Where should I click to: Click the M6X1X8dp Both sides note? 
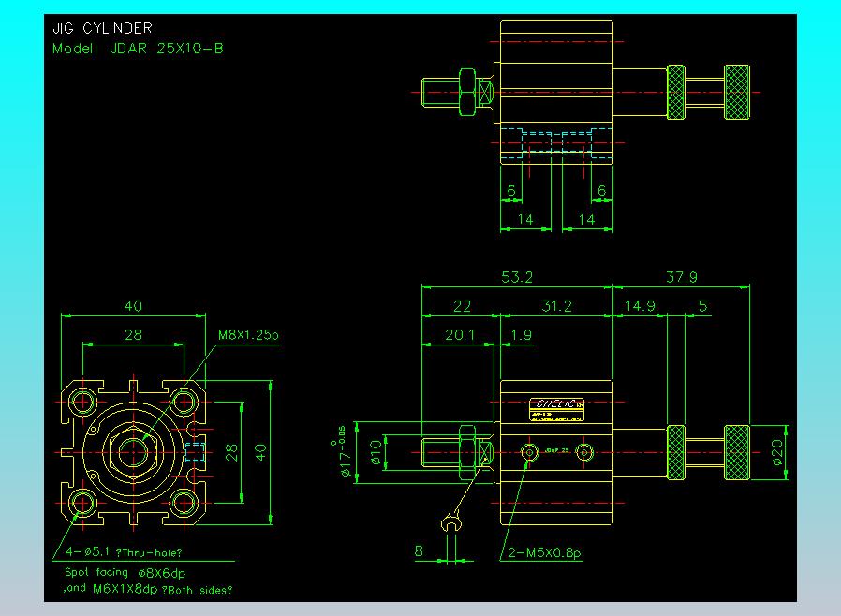(163, 590)
